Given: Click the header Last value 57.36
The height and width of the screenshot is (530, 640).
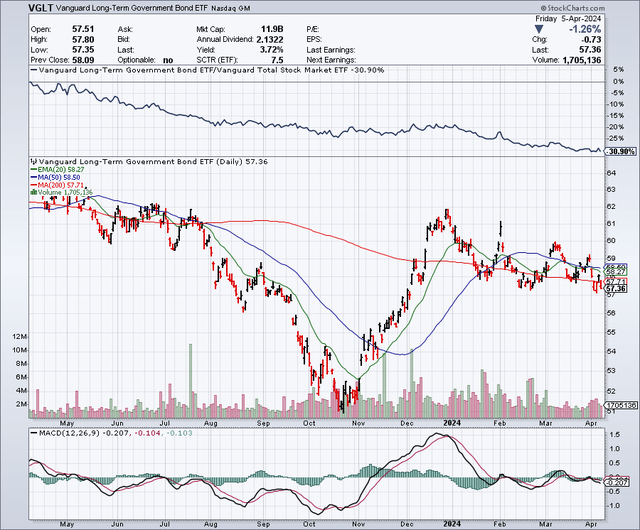Looking at the screenshot, I should click(590, 50).
